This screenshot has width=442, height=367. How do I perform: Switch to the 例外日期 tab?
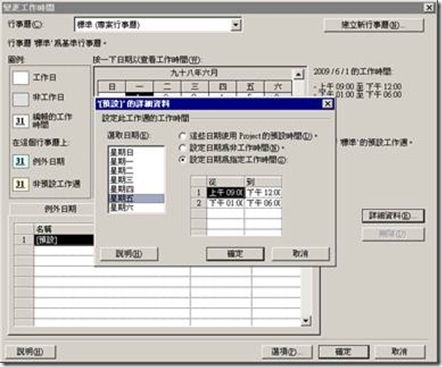click(x=61, y=209)
